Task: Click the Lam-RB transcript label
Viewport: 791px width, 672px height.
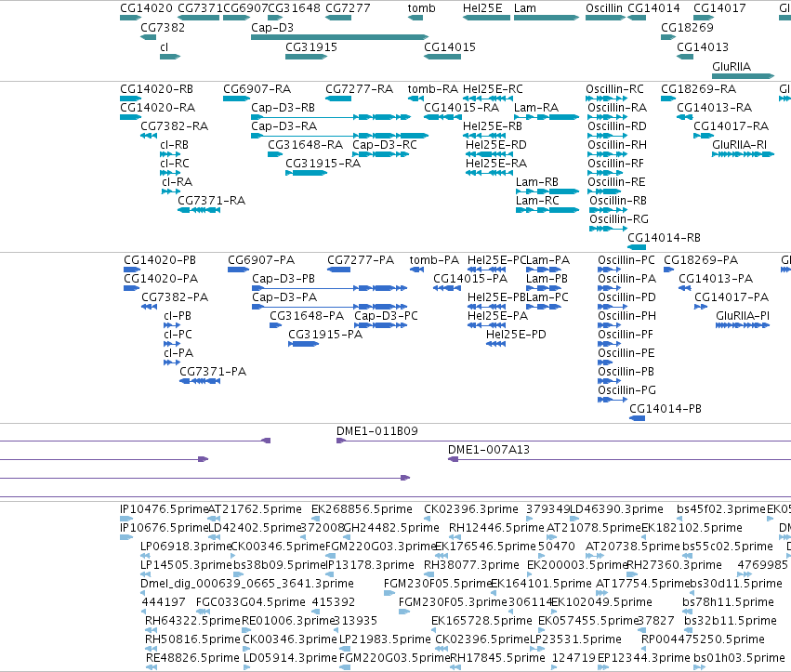Action: [x=536, y=182]
